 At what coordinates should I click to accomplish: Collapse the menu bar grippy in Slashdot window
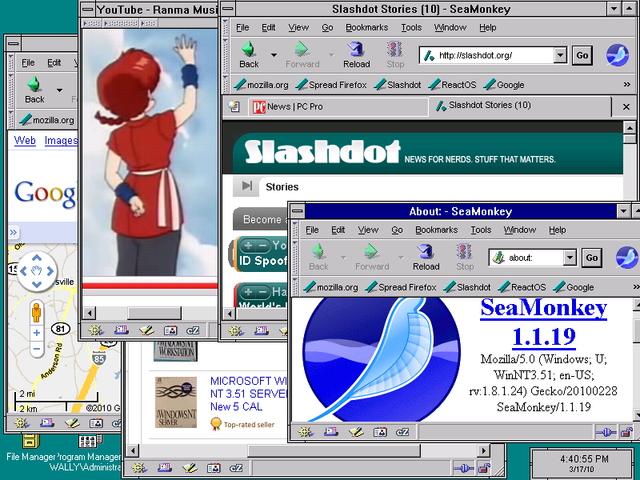[x=225, y=27]
